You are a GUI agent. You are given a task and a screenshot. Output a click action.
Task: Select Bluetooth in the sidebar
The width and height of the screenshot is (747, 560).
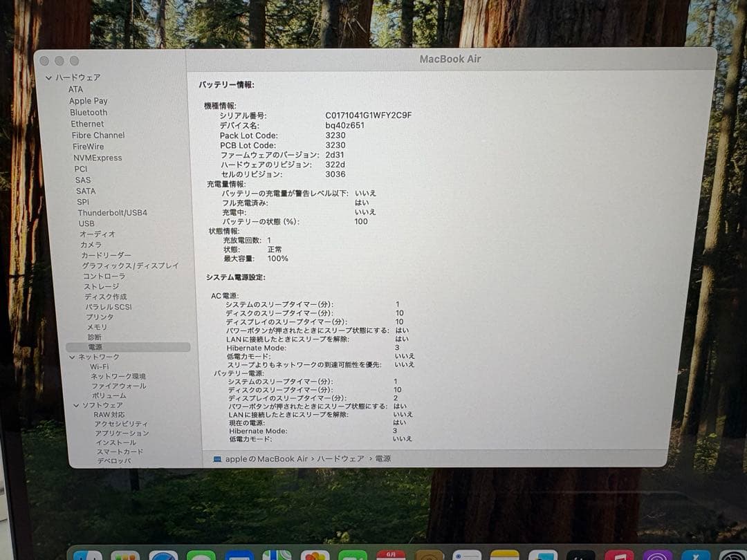click(x=90, y=112)
